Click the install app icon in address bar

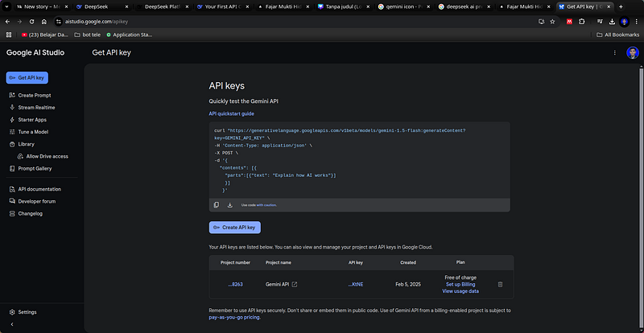[541, 22]
